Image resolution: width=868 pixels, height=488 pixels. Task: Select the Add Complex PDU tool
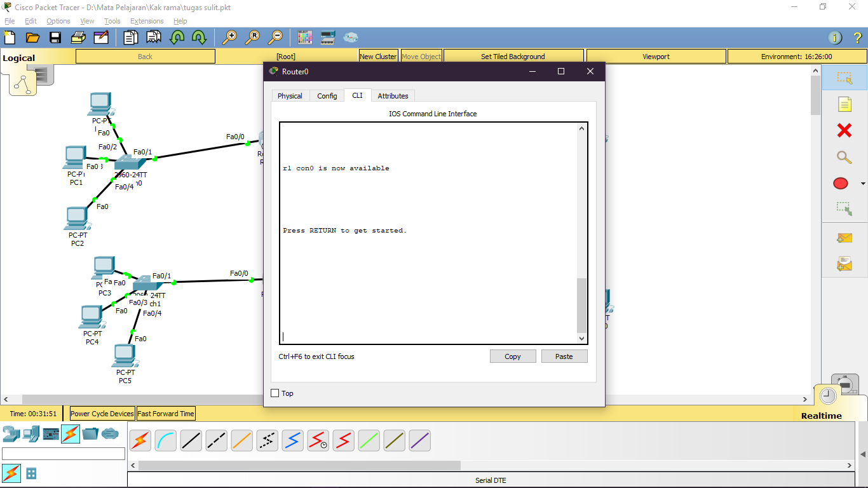click(x=844, y=262)
